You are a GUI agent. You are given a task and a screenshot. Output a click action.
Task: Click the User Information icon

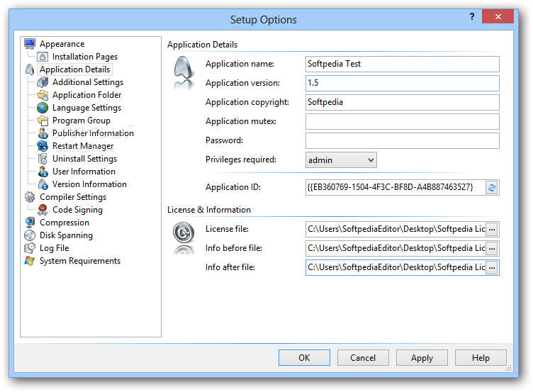(43, 172)
